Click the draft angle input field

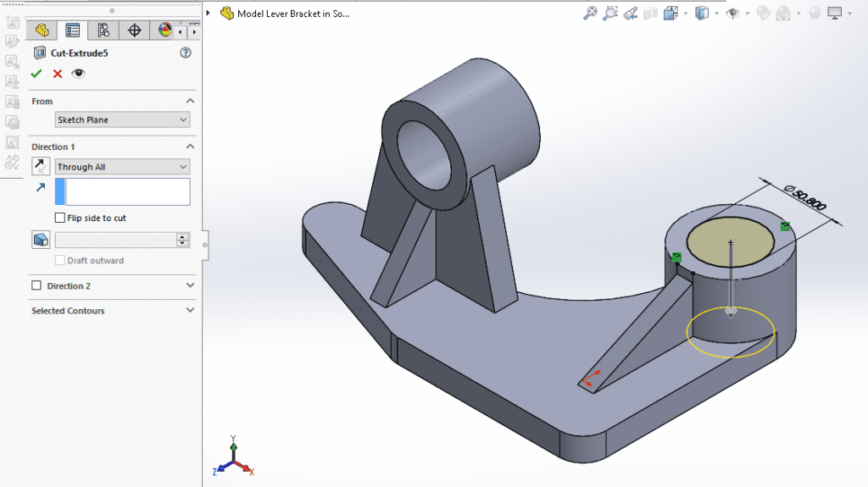[115, 240]
